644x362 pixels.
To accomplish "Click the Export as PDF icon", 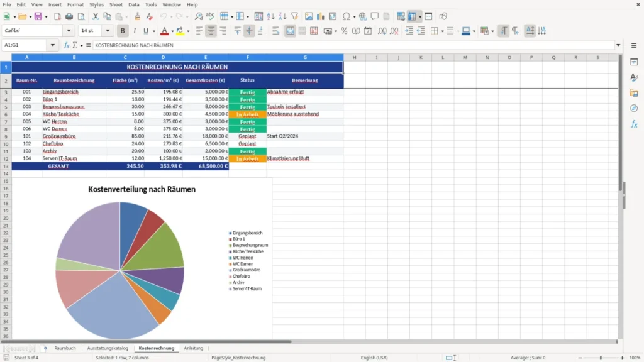I will tap(57, 16).
